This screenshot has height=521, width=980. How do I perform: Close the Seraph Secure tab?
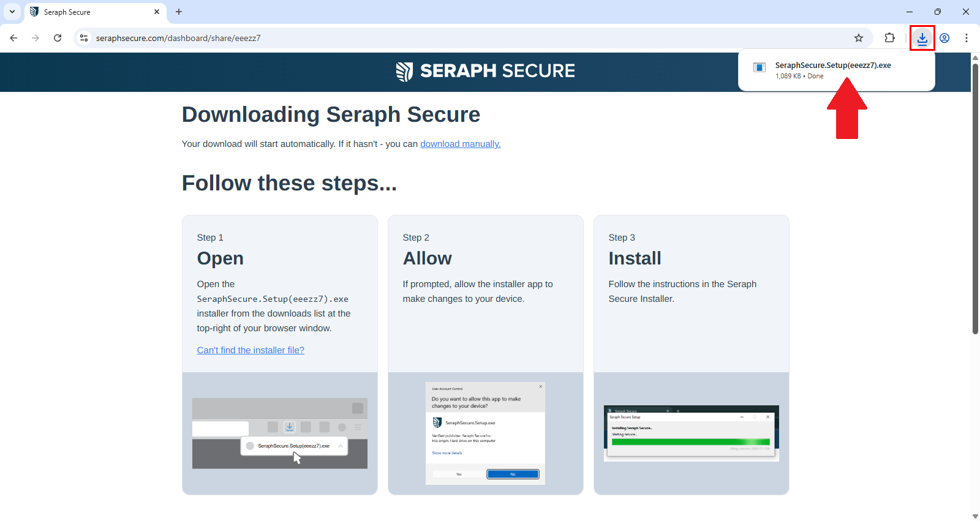(x=157, y=12)
